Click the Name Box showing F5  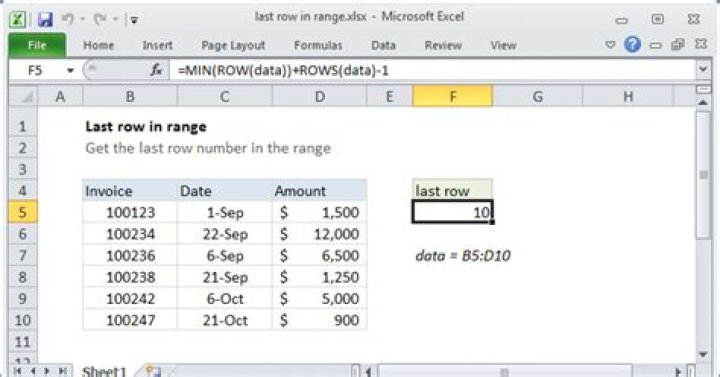pos(36,71)
